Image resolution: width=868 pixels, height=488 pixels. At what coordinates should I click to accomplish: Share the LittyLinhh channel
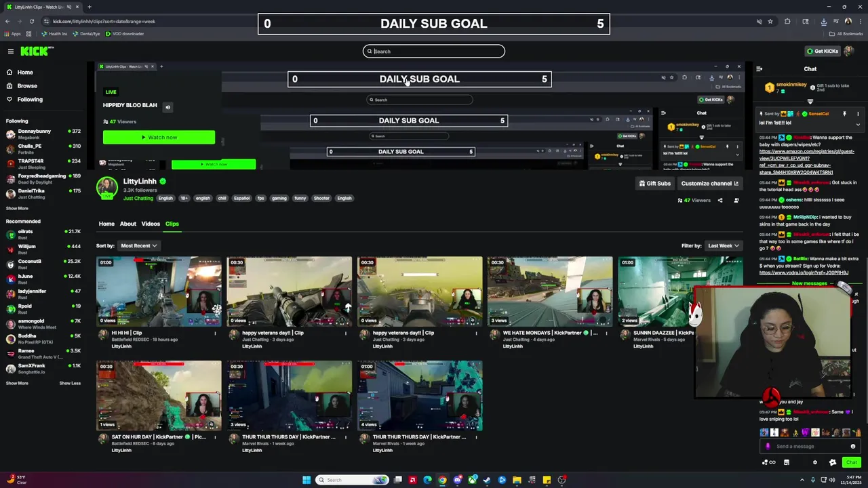pyautogui.click(x=720, y=201)
